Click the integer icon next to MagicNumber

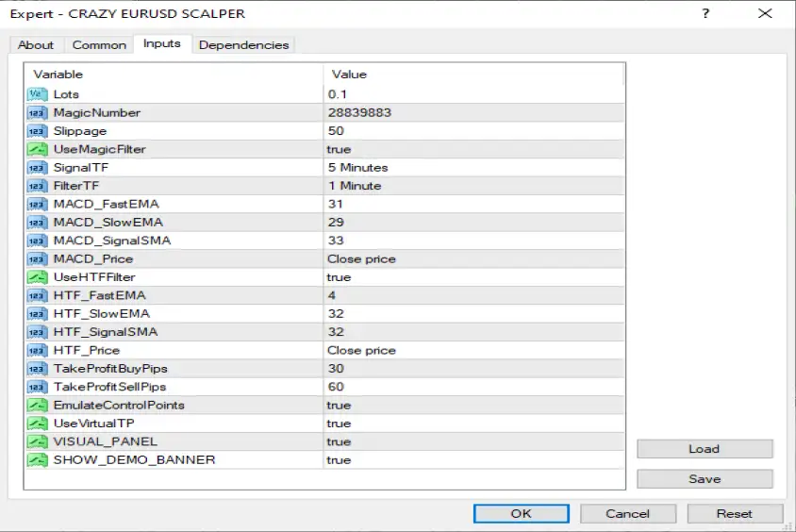37,112
